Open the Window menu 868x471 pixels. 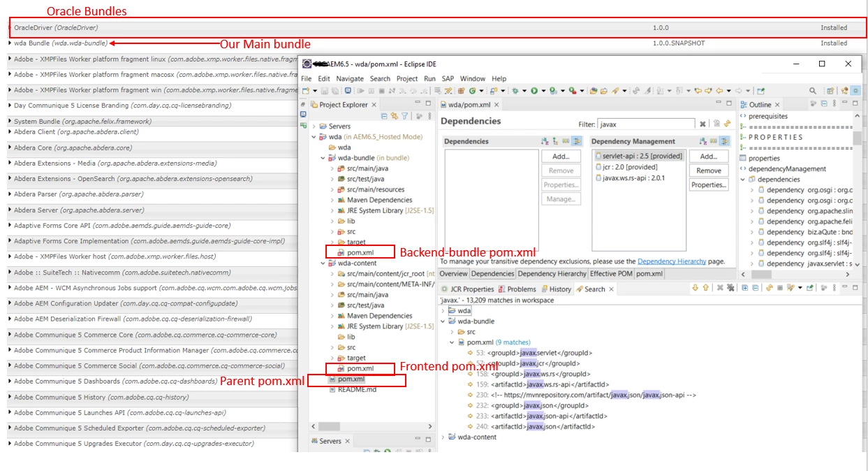point(473,79)
